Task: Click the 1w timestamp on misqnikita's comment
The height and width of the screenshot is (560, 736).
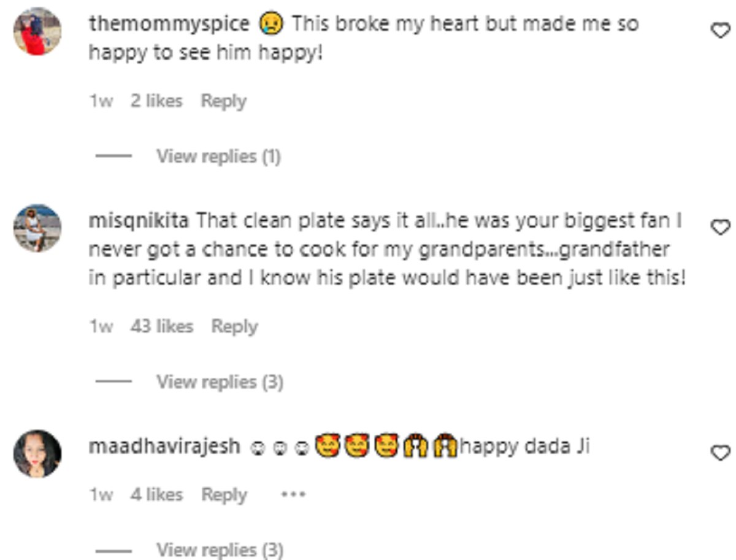Action: (101, 327)
